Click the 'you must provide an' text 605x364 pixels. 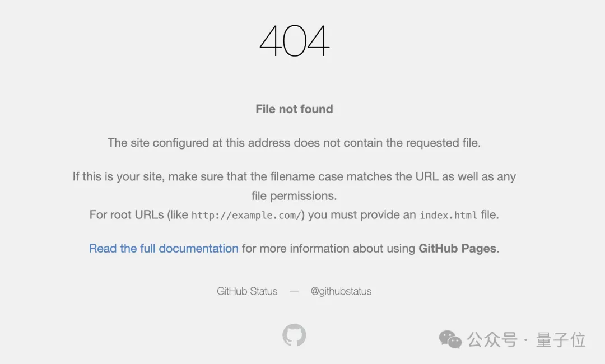(x=362, y=215)
